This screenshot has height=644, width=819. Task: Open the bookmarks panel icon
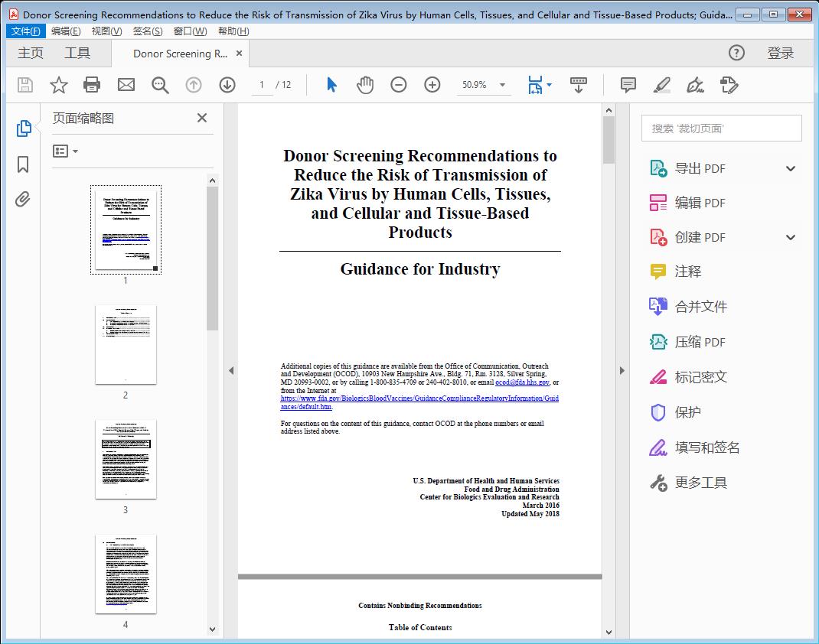[x=23, y=164]
